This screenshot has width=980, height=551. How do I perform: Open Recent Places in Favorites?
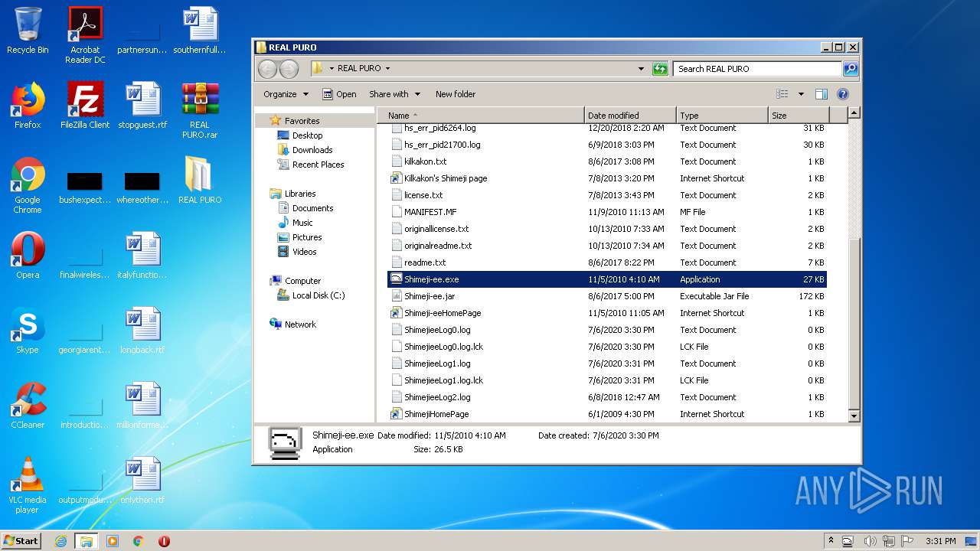318,165
